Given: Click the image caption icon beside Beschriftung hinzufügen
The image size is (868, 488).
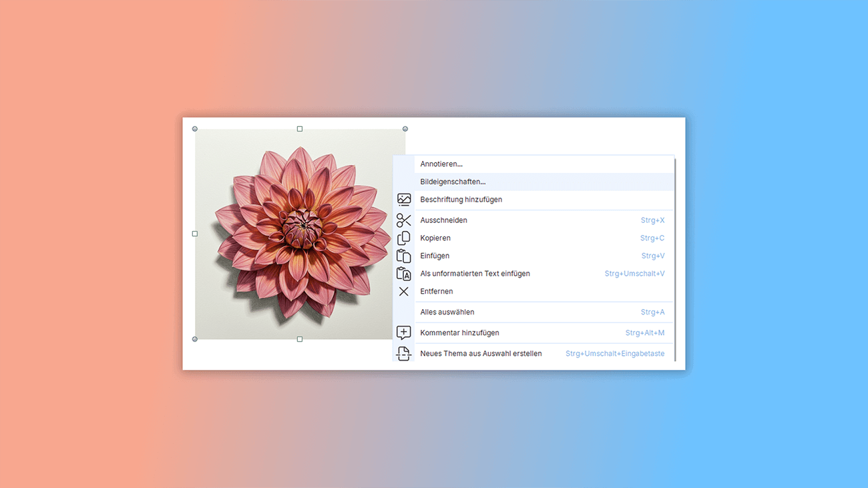Looking at the screenshot, I should tap(403, 200).
